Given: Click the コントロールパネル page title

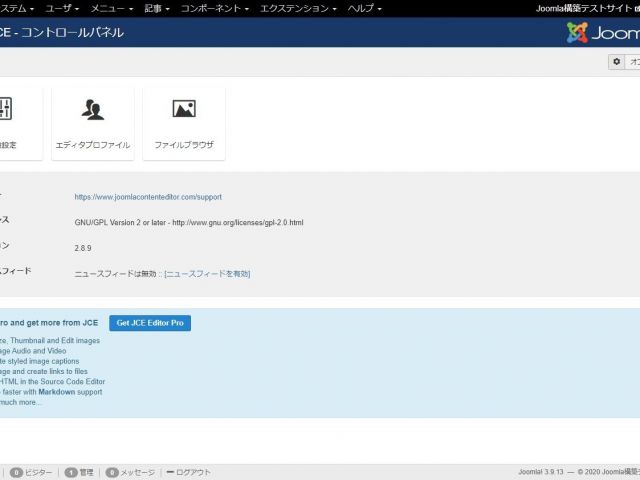Looking at the screenshot, I should pyautogui.click(x=72, y=33).
